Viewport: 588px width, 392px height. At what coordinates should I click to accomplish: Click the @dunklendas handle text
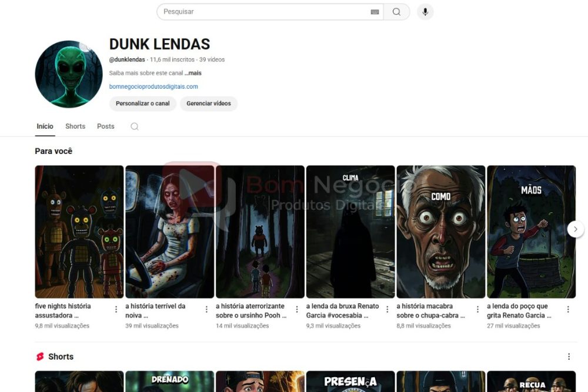click(x=127, y=59)
